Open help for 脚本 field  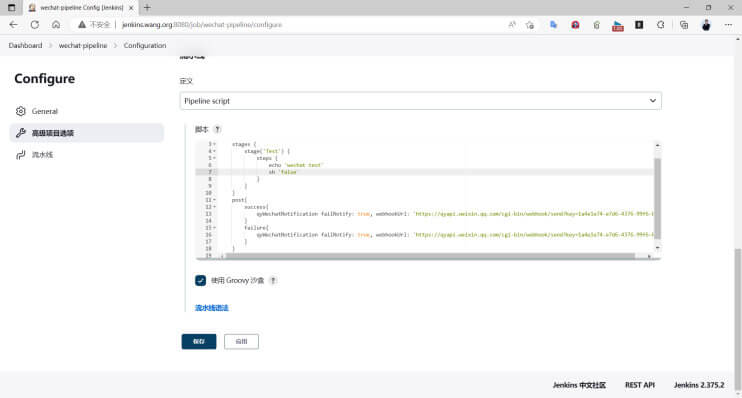tap(217, 129)
